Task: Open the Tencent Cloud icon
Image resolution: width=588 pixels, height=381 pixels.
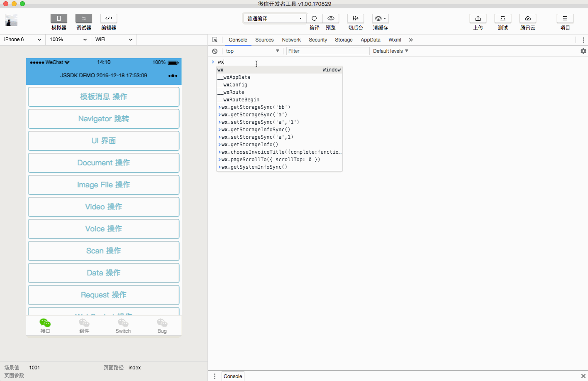Action: (527, 18)
